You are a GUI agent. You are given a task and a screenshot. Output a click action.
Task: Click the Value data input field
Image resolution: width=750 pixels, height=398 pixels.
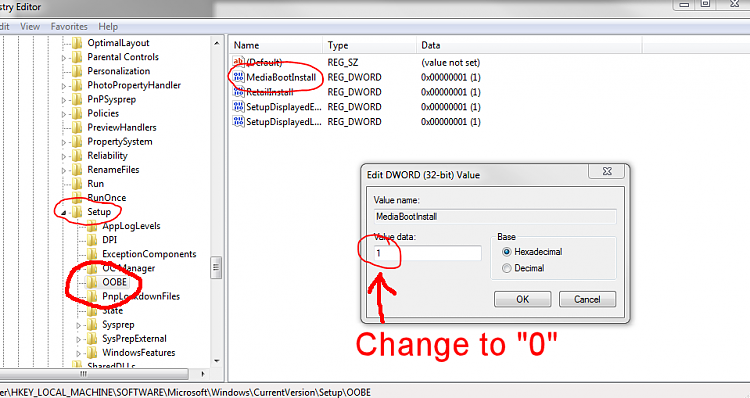(x=427, y=253)
